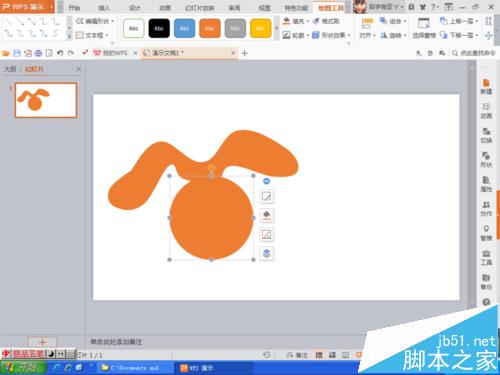The height and width of the screenshot is (375, 500).
Task: Apply the blue Abc shape style
Action: point(184,29)
